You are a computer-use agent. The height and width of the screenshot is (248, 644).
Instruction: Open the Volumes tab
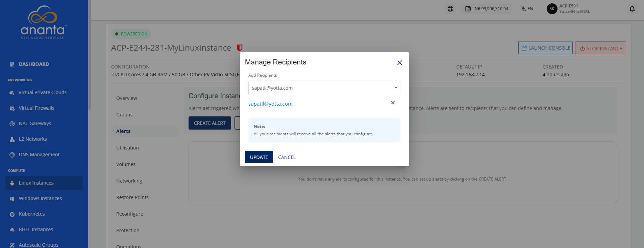click(126, 164)
